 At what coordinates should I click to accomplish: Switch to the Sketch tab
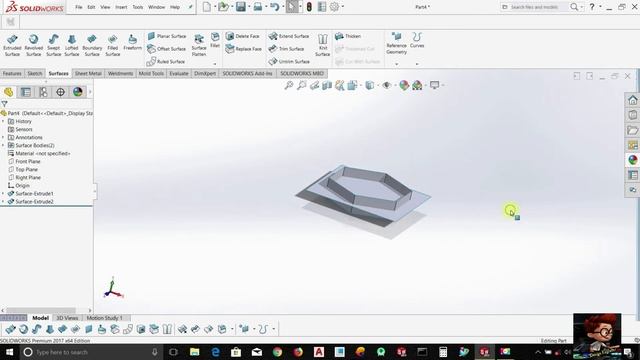[x=35, y=73]
